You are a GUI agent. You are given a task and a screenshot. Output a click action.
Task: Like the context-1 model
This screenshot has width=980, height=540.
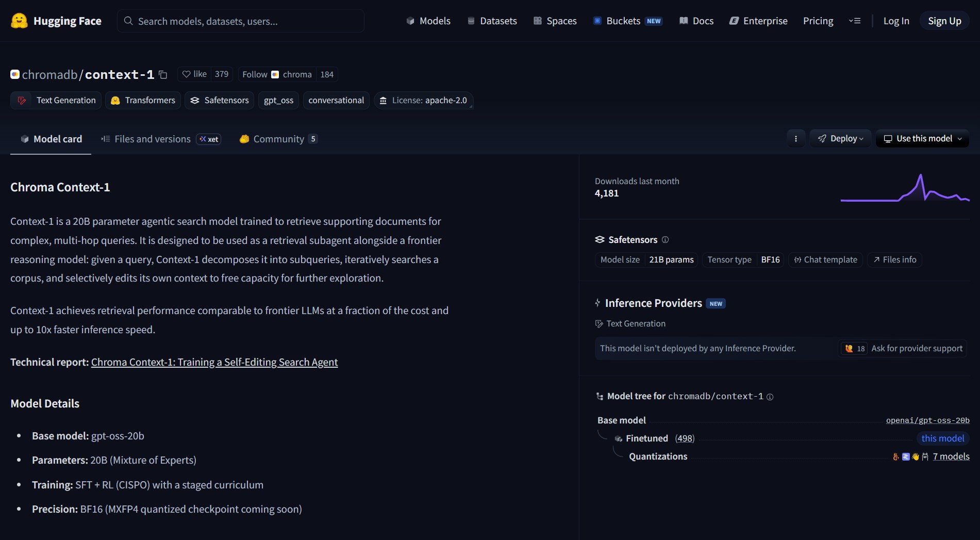click(x=194, y=74)
